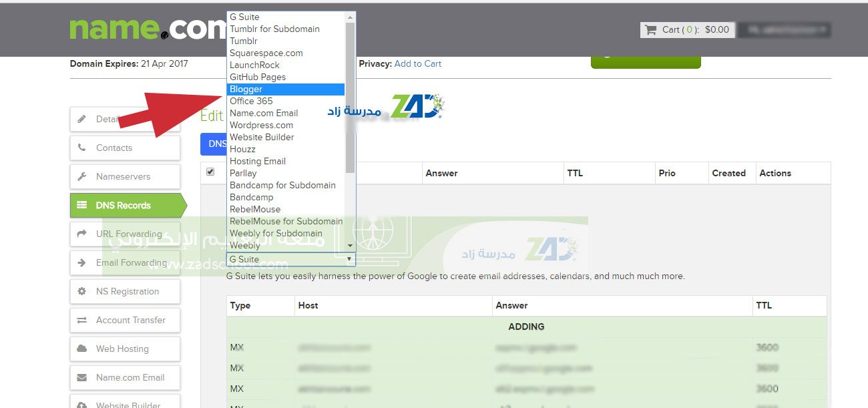The image size is (868, 408).
Task: Toggle the select-all records checkbox
Action: [210, 172]
